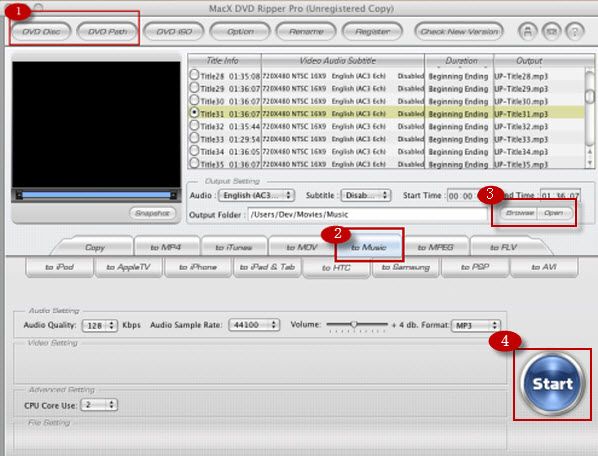598x456 pixels.
Task: Click the blue Start button
Action: pyautogui.click(x=552, y=384)
